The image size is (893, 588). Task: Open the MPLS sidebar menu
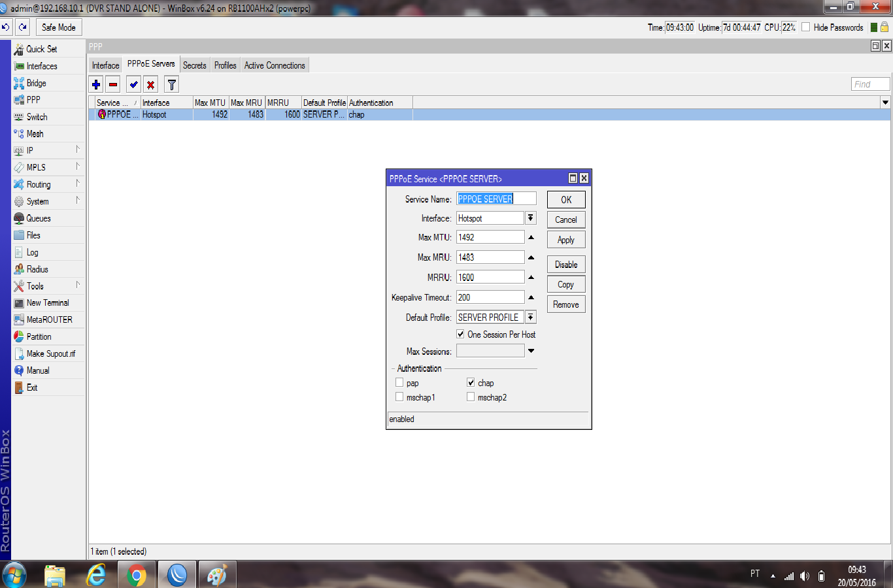pos(36,167)
